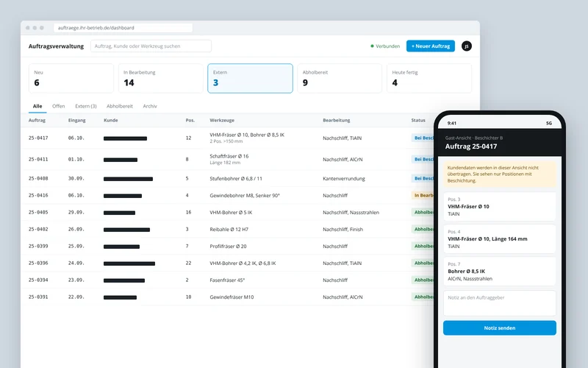Sort by the Kunde column header

(x=111, y=120)
